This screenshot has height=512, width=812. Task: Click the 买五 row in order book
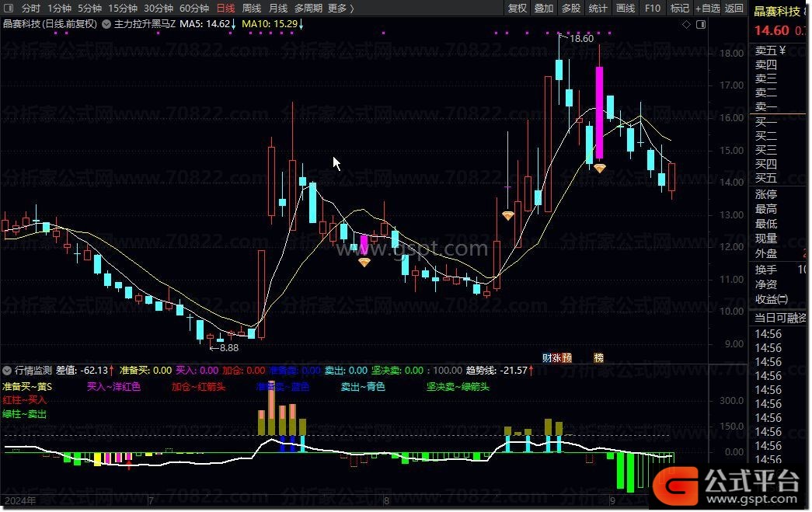[779, 178]
